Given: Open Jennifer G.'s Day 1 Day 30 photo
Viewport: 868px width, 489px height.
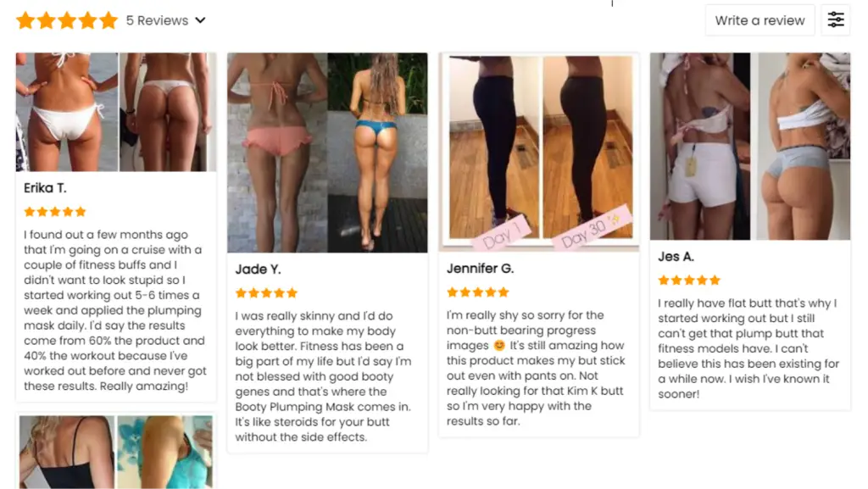Looking at the screenshot, I should (x=538, y=152).
